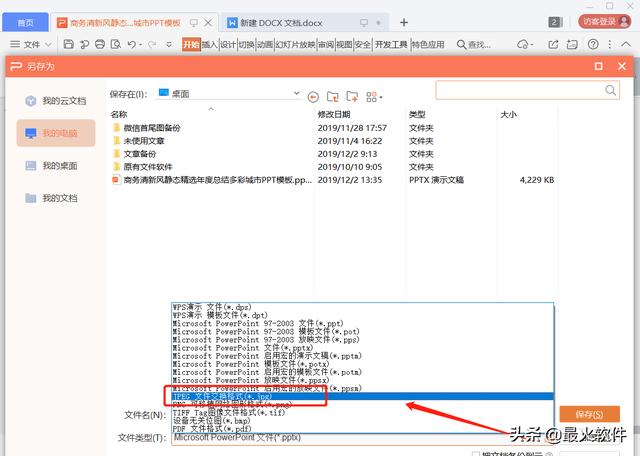Click the help question mark icon
The image size is (640, 456).
point(593,44)
